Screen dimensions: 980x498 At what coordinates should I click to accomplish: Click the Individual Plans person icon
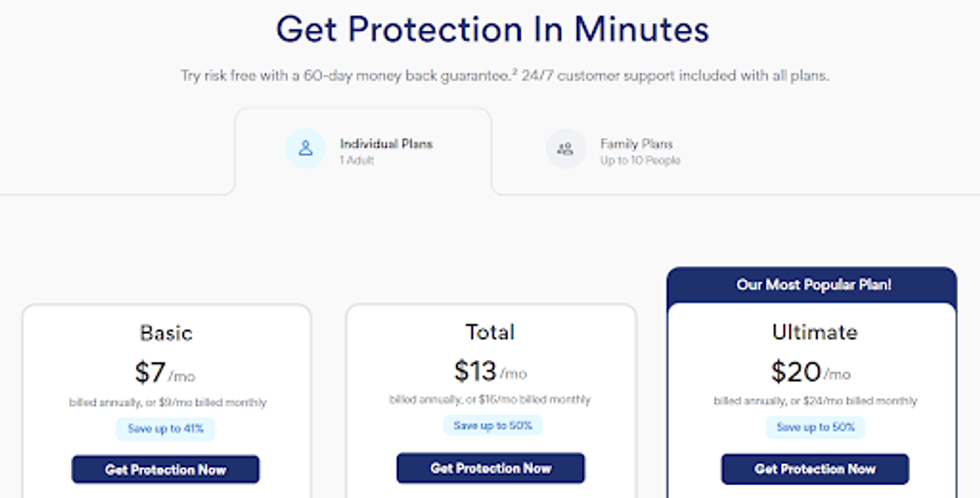coord(306,149)
